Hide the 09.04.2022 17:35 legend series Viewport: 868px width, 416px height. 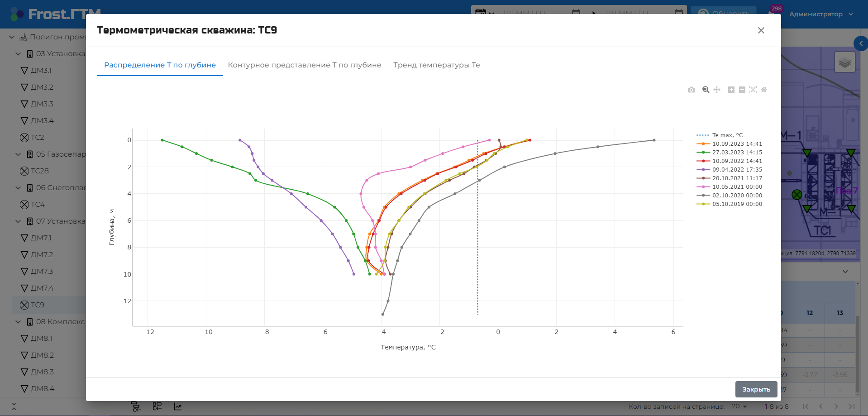point(730,169)
